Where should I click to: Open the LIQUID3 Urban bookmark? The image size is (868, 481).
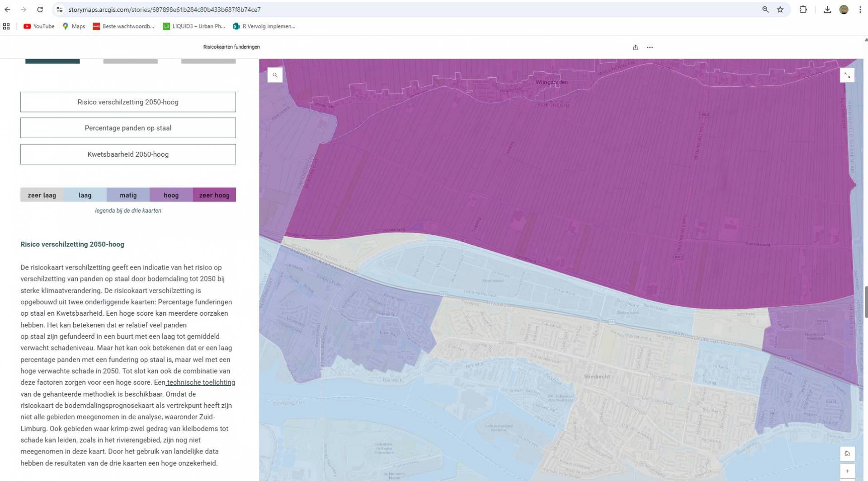click(x=194, y=26)
